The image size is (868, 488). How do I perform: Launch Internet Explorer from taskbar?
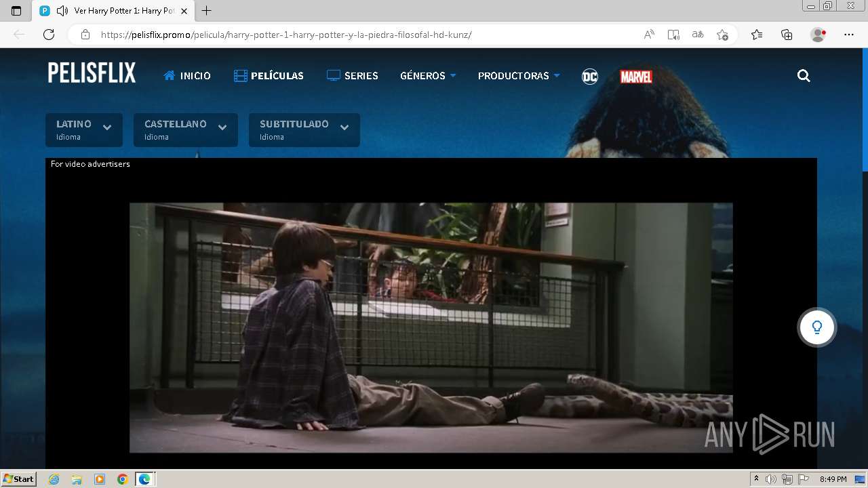(x=54, y=479)
